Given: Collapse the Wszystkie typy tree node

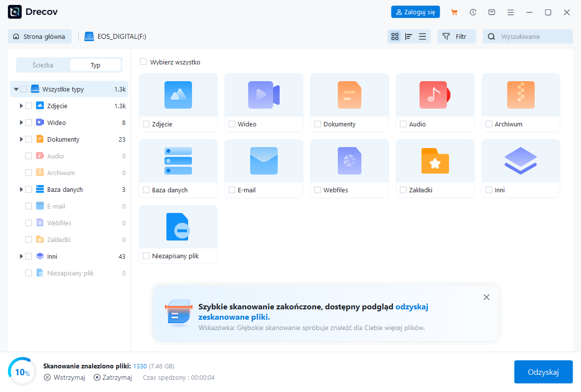Looking at the screenshot, I should 16,90.
